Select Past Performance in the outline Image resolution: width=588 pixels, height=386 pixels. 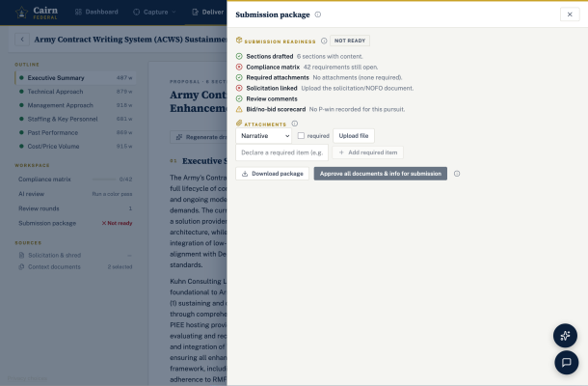tap(75, 132)
